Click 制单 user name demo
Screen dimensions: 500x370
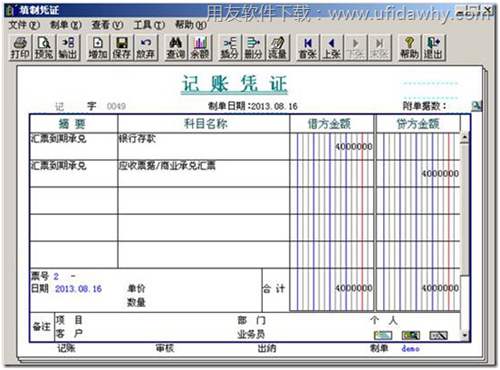point(410,348)
